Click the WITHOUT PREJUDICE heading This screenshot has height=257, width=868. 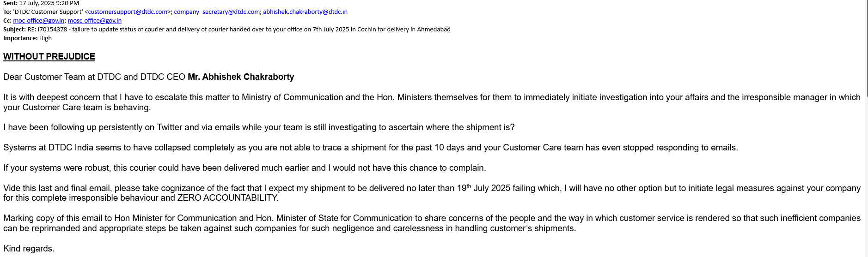(49, 57)
